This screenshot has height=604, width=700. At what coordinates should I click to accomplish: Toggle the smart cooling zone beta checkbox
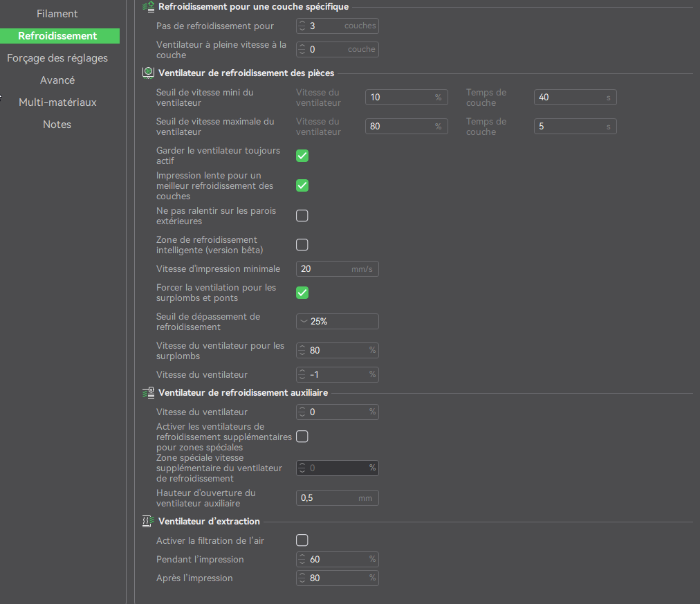302,245
